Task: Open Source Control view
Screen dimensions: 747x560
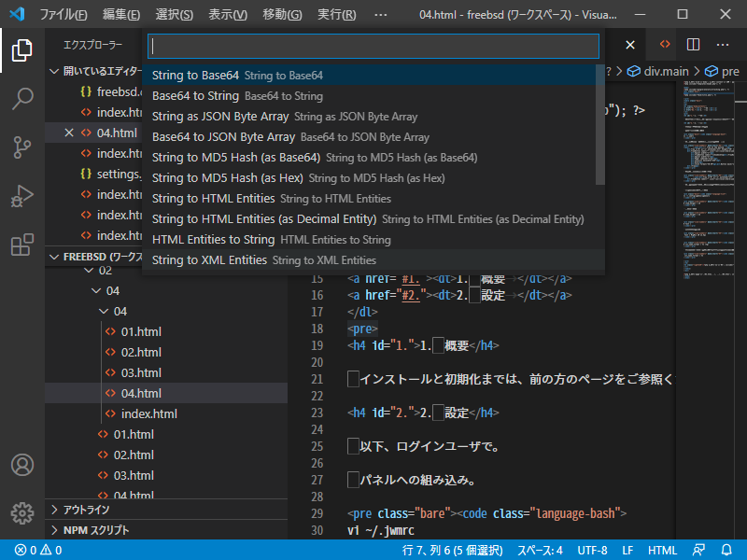Action: click(21, 147)
